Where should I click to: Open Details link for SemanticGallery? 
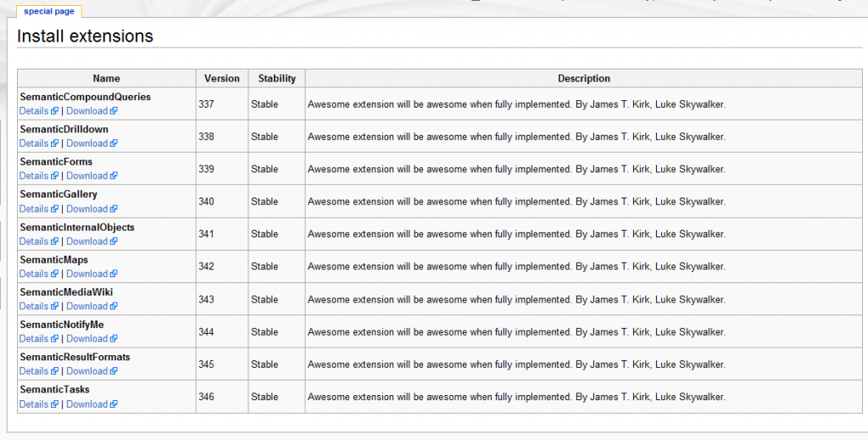[39, 209]
